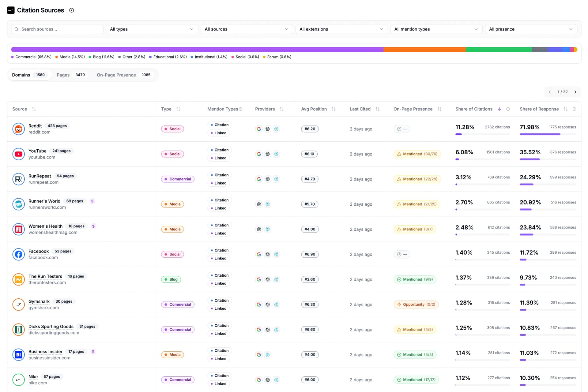Toggle Share of Citations descending sort arrow
The image size is (588, 392).
click(x=499, y=109)
